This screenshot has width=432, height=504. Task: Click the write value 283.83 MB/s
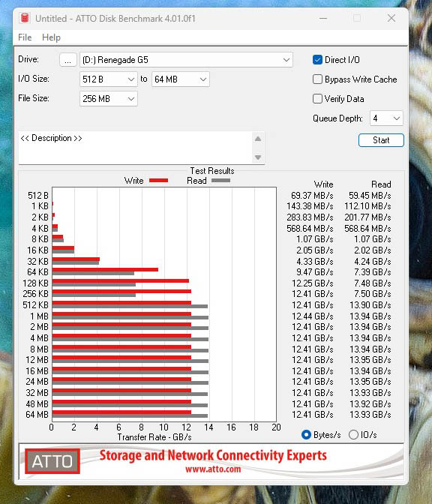[x=310, y=217]
